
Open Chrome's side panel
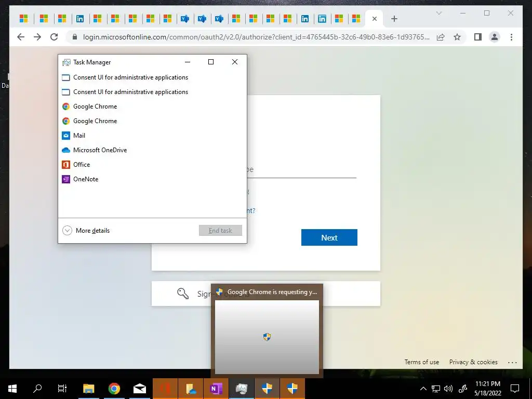[478, 37]
